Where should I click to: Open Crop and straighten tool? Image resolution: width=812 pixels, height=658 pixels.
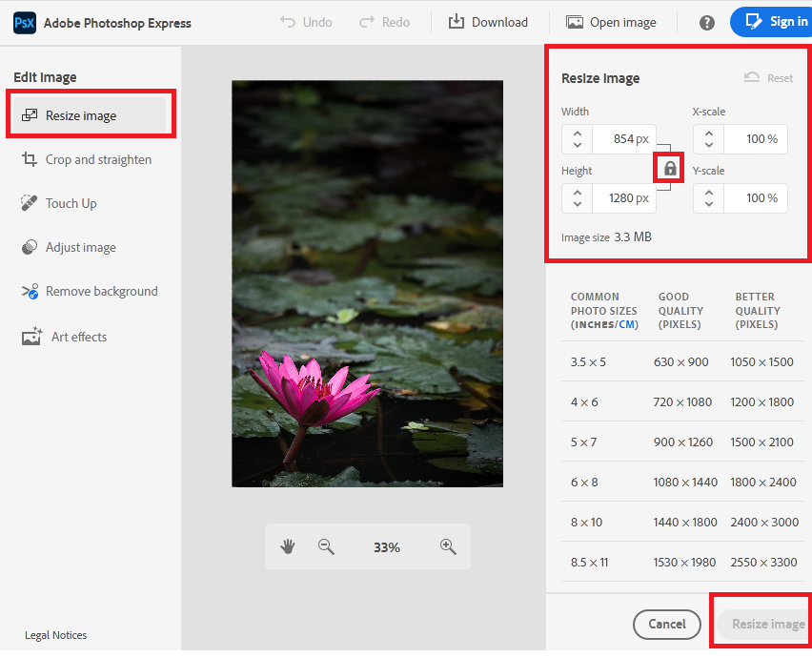click(98, 159)
